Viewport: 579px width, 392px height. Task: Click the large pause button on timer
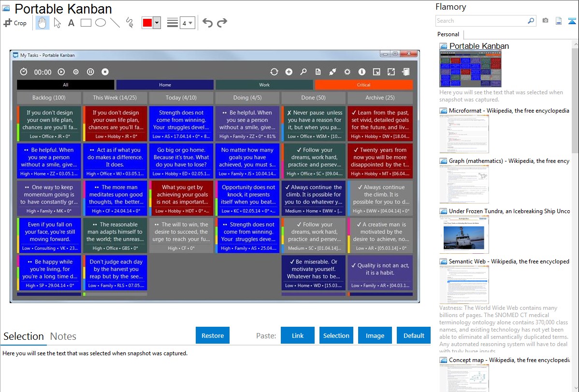[x=90, y=72]
